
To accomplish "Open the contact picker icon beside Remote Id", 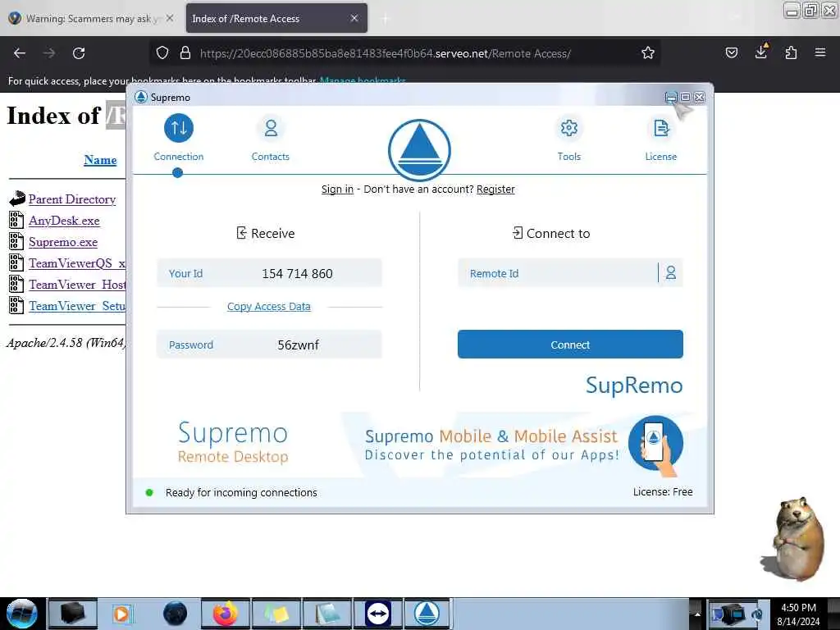I will (671, 273).
